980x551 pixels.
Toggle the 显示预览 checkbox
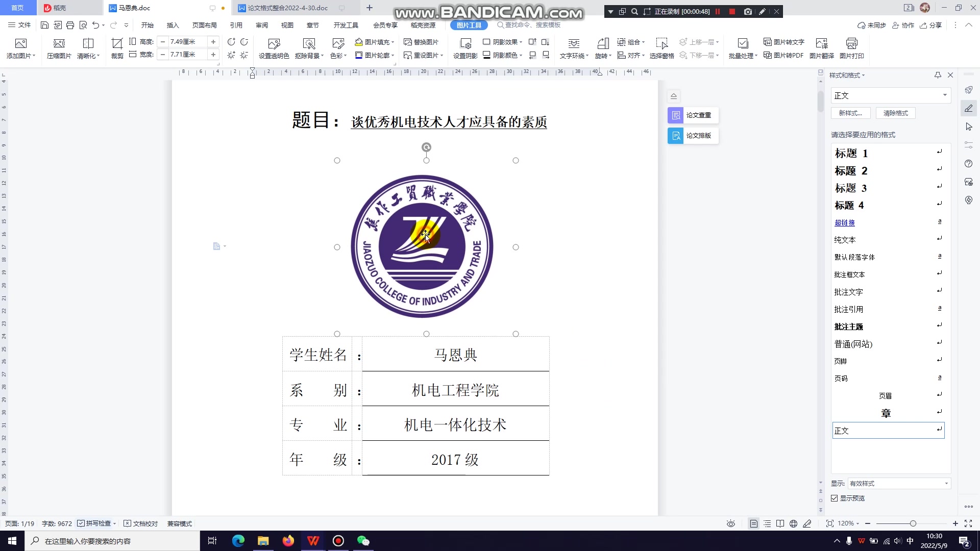(834, 498)
